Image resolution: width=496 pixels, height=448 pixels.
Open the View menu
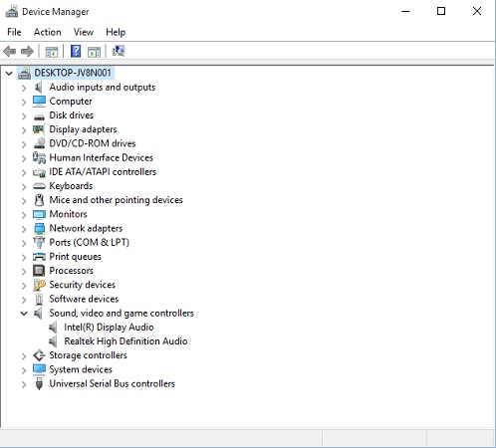click(84, 32)
